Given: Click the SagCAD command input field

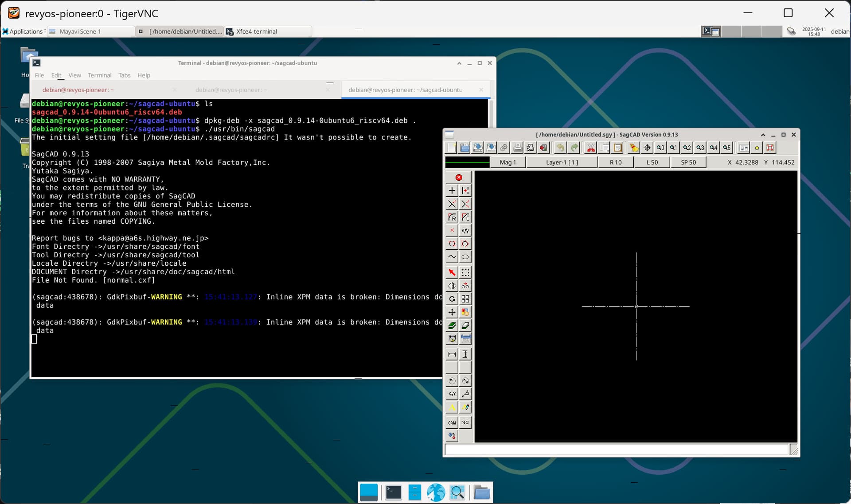Looking at the screenshot, I should tap(616, 450).
